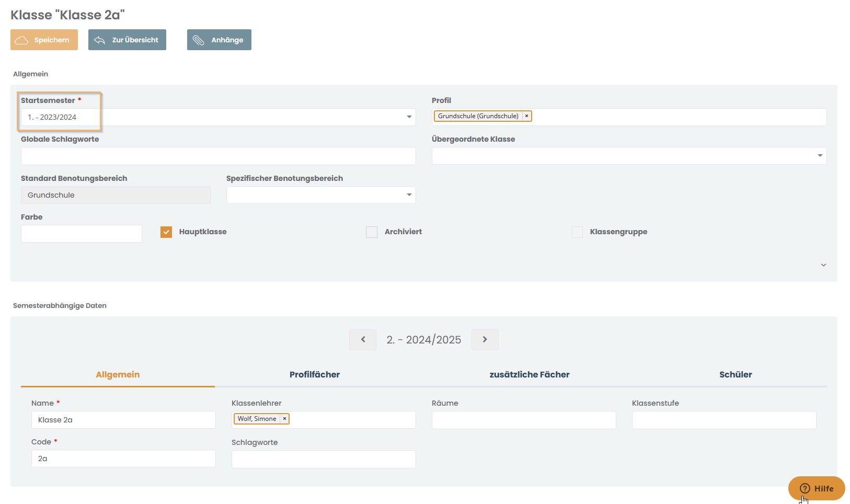Click the Globale Schlagworte input field

(219, 156)
